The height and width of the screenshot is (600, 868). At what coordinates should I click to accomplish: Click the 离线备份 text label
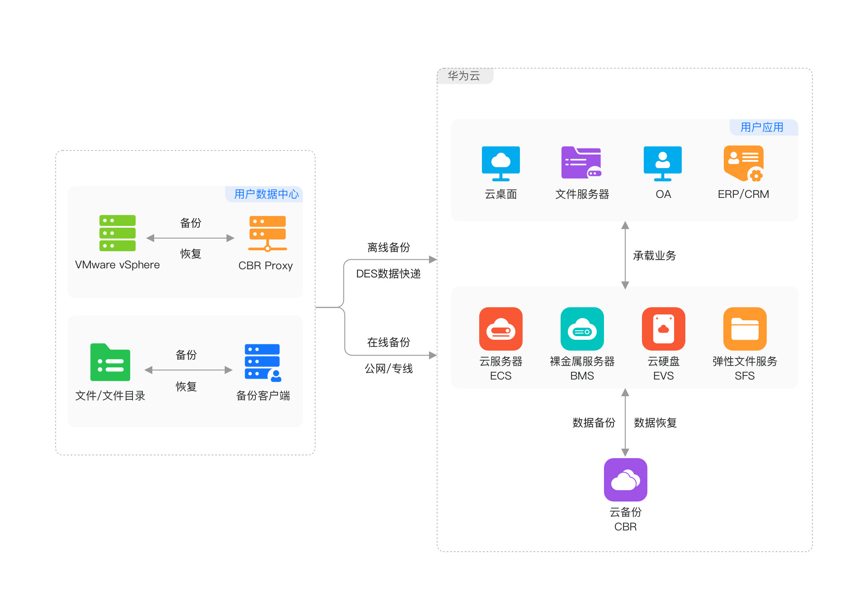(x=388, y=248)
